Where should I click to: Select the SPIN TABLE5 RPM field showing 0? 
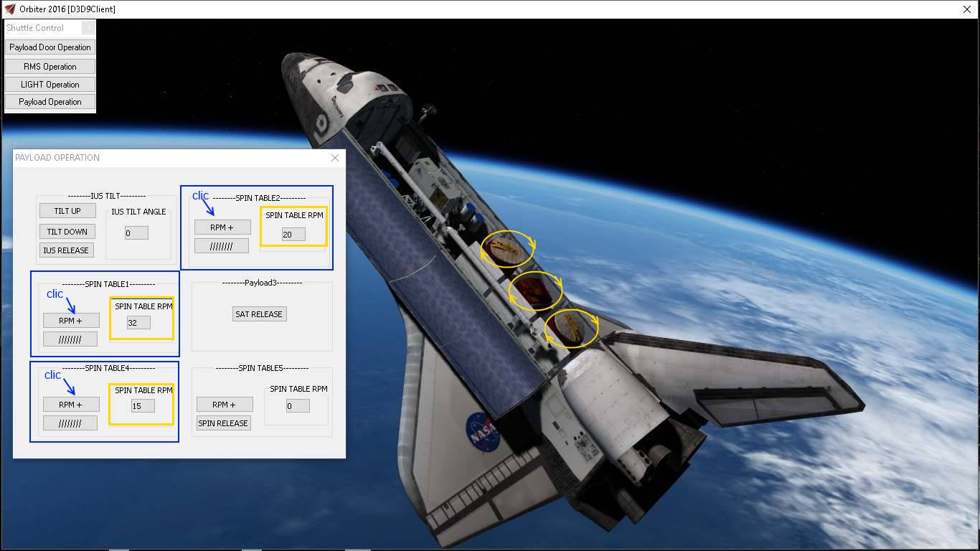point(298,406)
